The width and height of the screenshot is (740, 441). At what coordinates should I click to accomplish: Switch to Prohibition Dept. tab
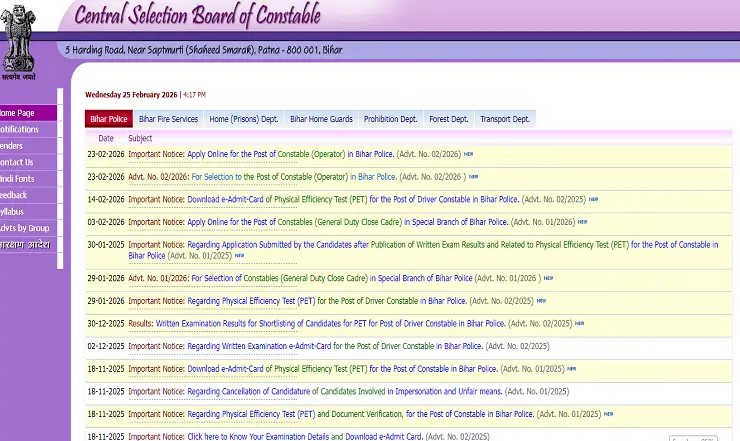(390, 119)
